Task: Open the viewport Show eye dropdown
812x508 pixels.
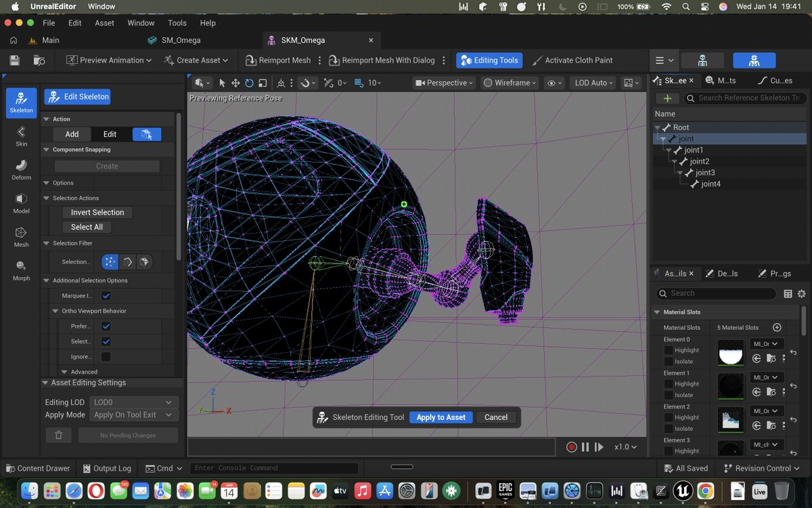Action: point(555,83)
